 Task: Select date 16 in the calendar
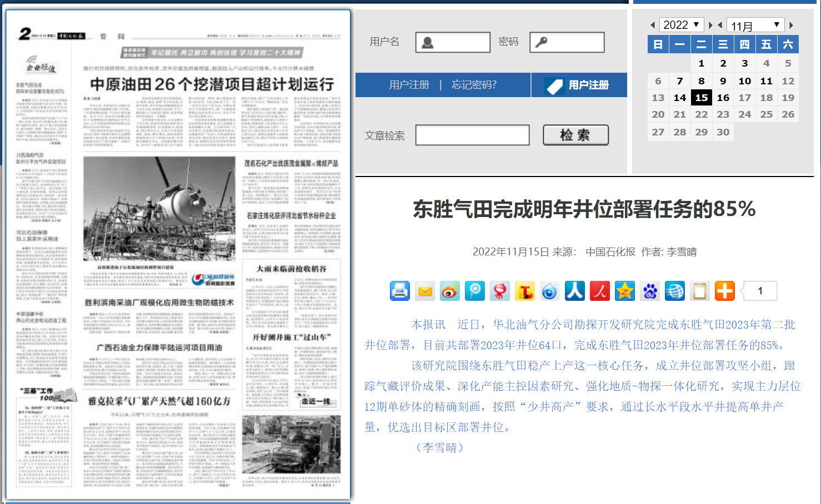click(x=723, y=98)
